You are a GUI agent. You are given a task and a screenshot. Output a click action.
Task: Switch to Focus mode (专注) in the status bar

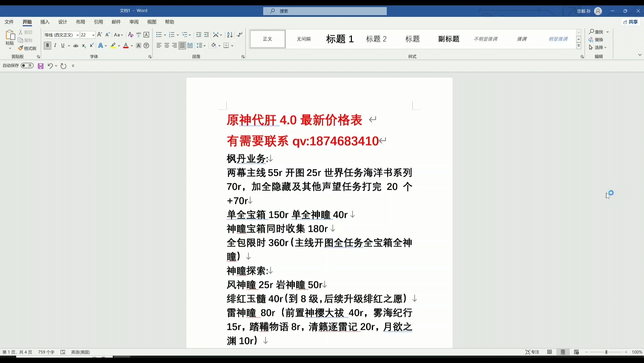coord(532,352)
